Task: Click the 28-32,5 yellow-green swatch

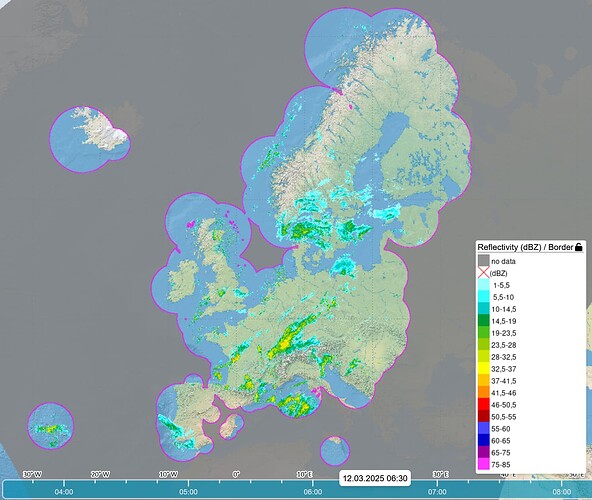Action: (x=484, y=357)
